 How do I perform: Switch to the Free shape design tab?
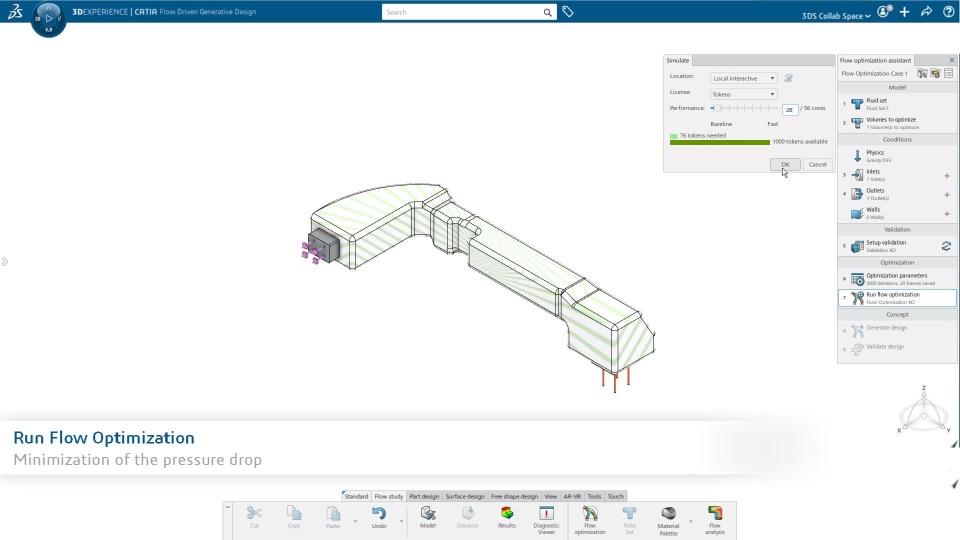click(x=514, y=497)
